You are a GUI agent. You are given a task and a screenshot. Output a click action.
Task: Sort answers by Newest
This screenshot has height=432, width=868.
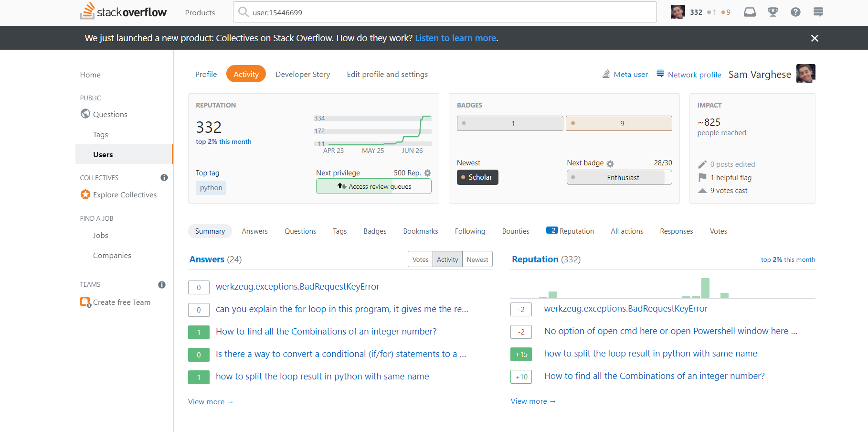477,259
